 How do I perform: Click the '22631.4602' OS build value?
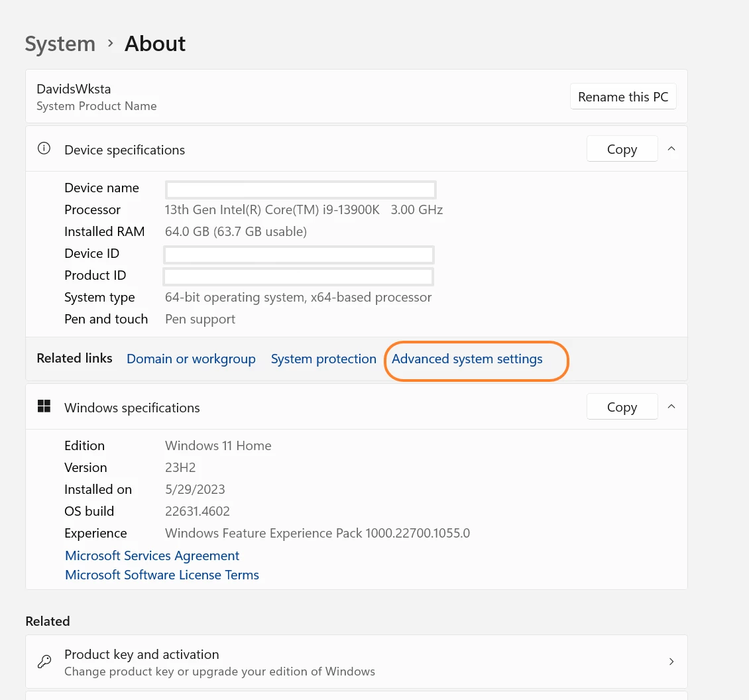198,511
